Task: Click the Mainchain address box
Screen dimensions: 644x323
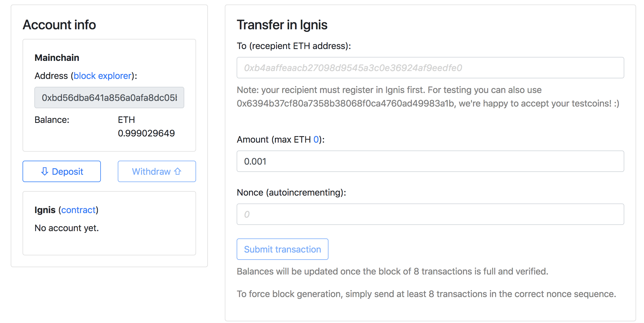Action: click(109, 98)
